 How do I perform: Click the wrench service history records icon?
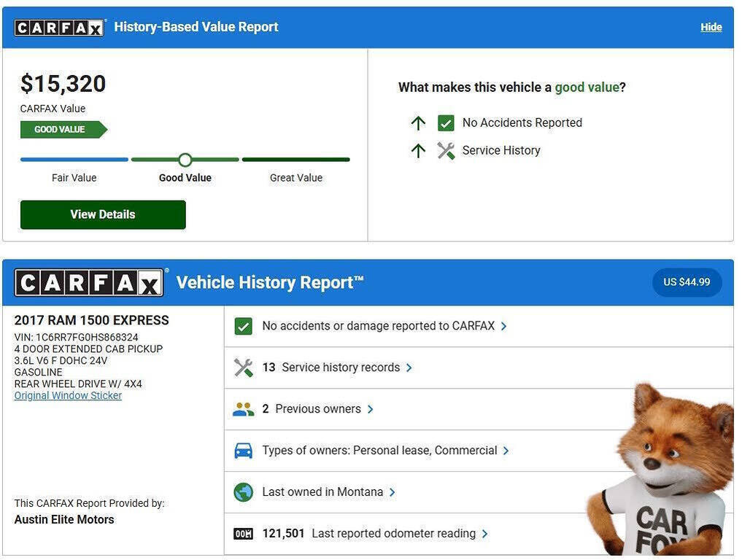pyautogui.click(x=243, y=367)
